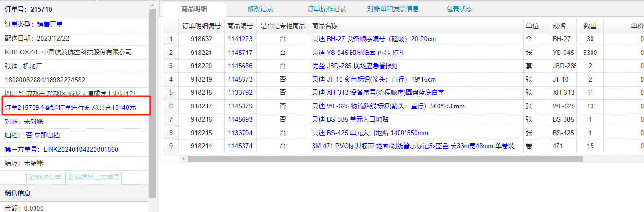Open 贝迪 BH-27 设备顺序编号 product name

[374, 39]
